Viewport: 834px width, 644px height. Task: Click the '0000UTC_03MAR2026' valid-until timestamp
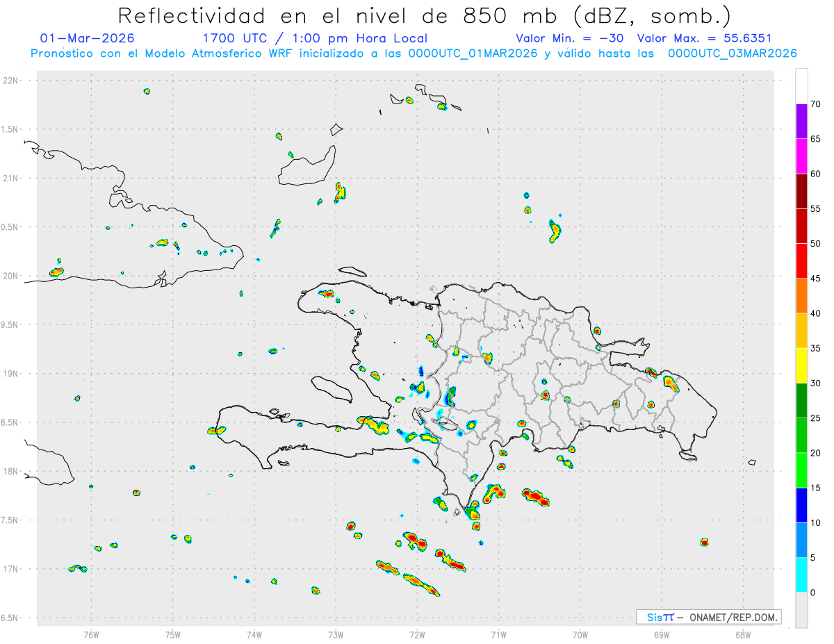pyautogui.click(x=732, y=53)
